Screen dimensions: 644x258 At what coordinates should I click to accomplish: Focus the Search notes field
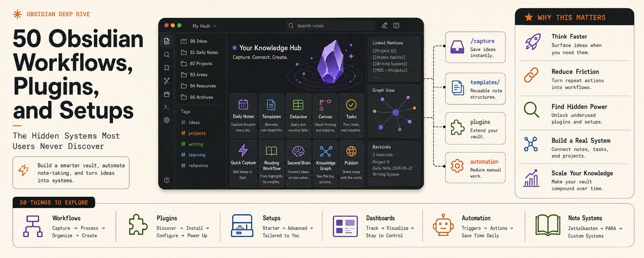point(330,25)
